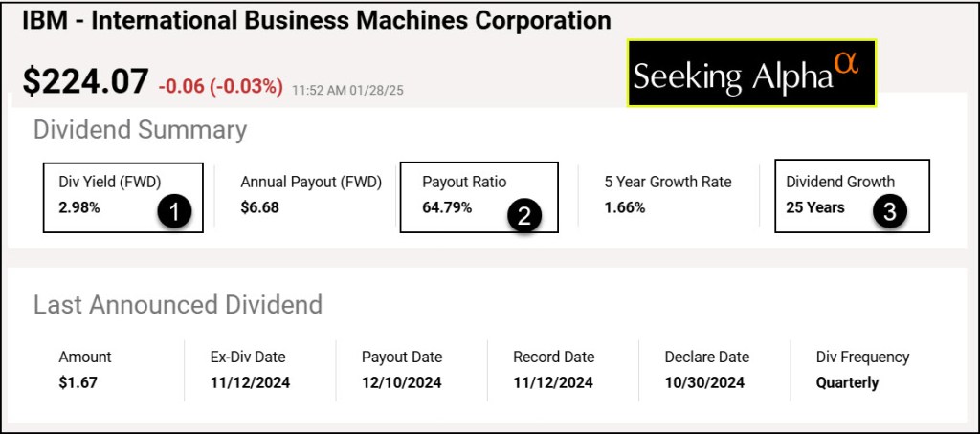Click the Ex-Div Date 11/12/2024 value

250,382
